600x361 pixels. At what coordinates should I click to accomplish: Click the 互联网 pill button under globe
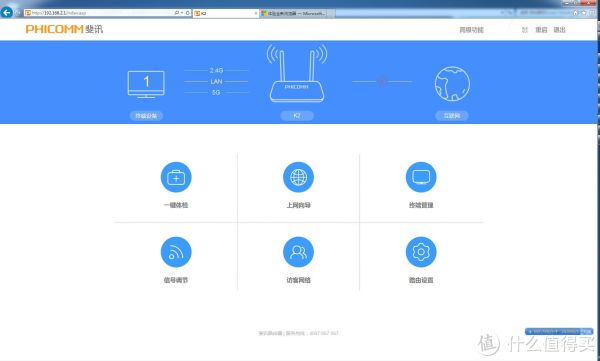452,116
